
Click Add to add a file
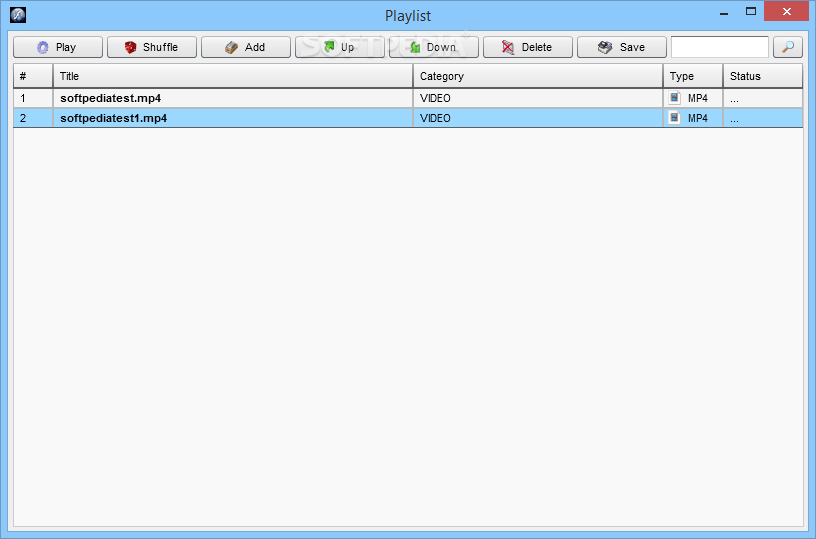click(x=246, y=47)
